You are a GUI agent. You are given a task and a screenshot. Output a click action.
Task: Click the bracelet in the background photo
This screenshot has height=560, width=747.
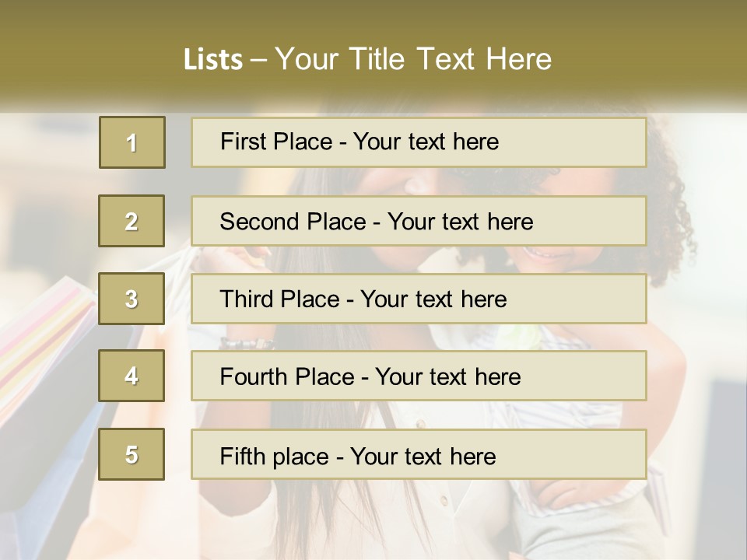247,343
